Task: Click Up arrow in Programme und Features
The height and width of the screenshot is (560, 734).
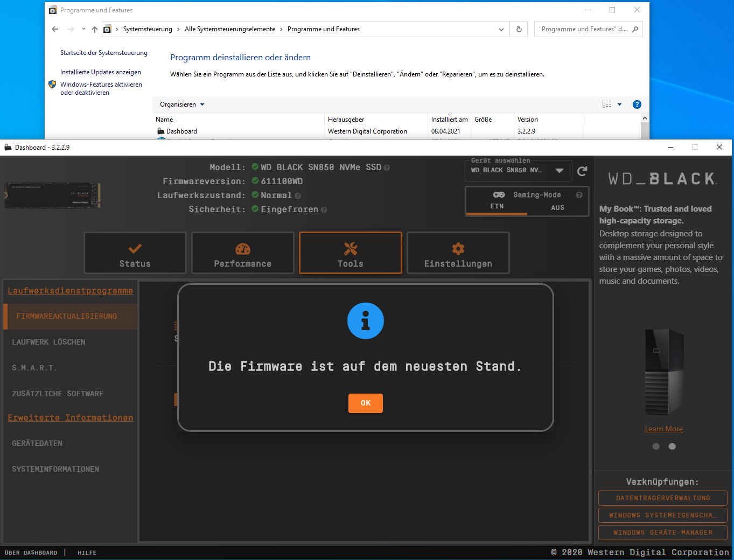Action: tap(95, 29)
